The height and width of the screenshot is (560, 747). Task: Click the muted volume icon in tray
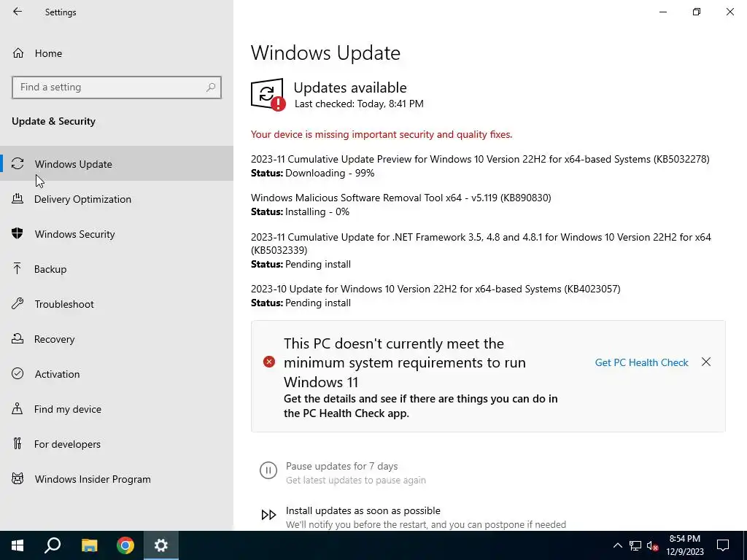click(x=653, y=545)
